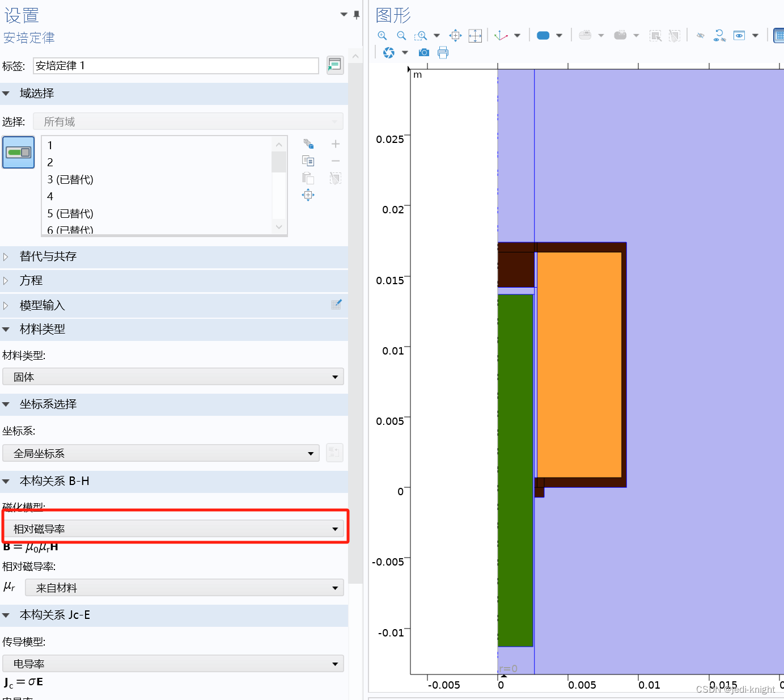Click the label rename icon button
784x700 pixels.
point(335,65)
